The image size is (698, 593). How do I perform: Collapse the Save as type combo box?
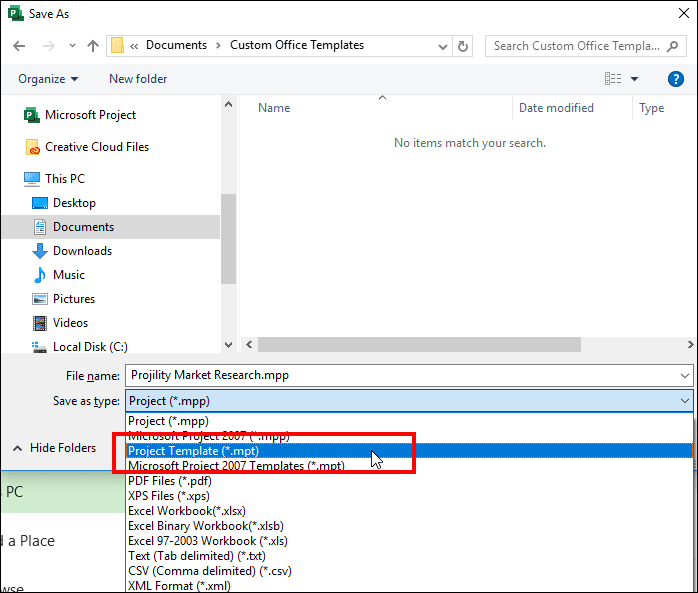tap(685, 401)
